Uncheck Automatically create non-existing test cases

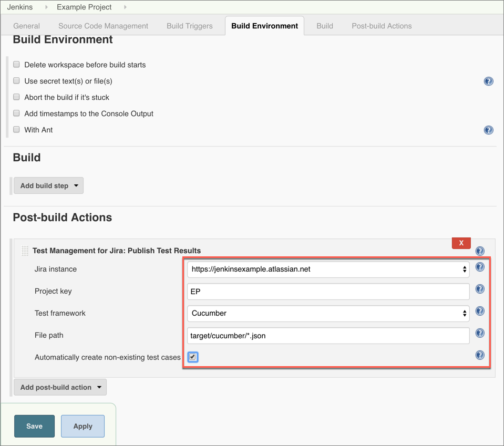(x=193, y=357)
